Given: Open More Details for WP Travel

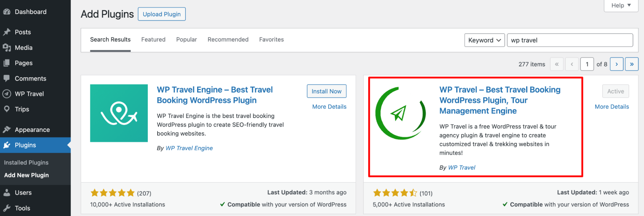Looking at the screenshot, I should (611, 106).
